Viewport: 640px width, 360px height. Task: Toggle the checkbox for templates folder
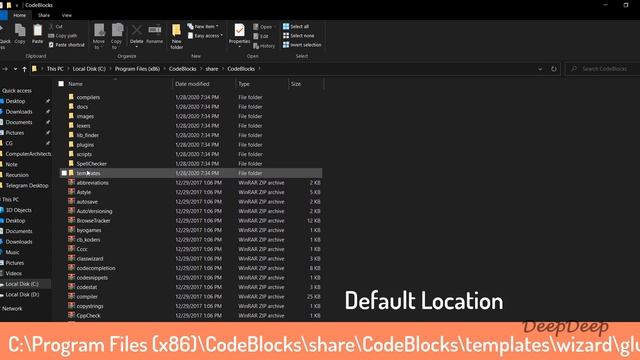[64, 173]
